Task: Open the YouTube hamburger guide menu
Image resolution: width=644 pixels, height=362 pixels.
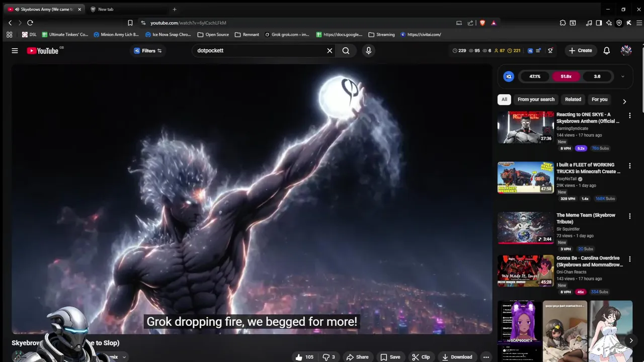Action: [15, 50]
